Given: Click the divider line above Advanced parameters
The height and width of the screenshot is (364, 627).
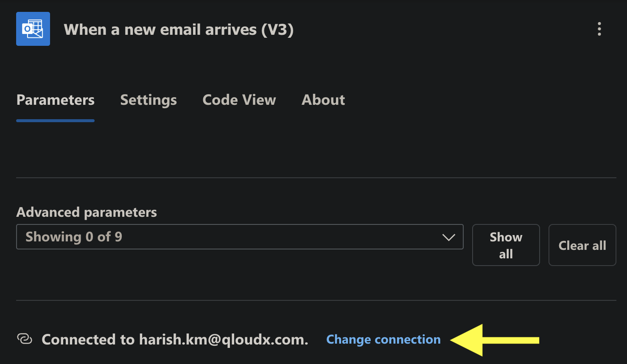Looking at the screenshot, I should 316,178.
